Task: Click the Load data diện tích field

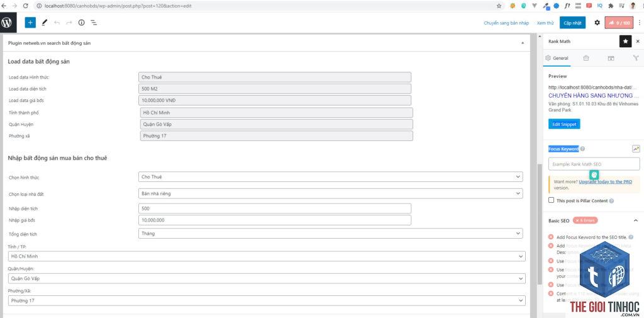Action: [x=275, y=89]
